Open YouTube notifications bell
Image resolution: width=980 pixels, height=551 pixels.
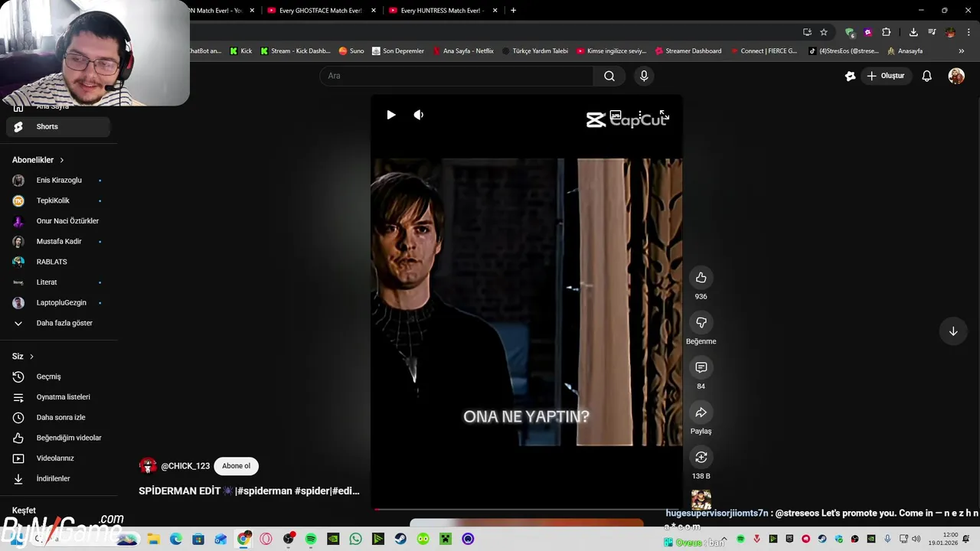(926, 76)
